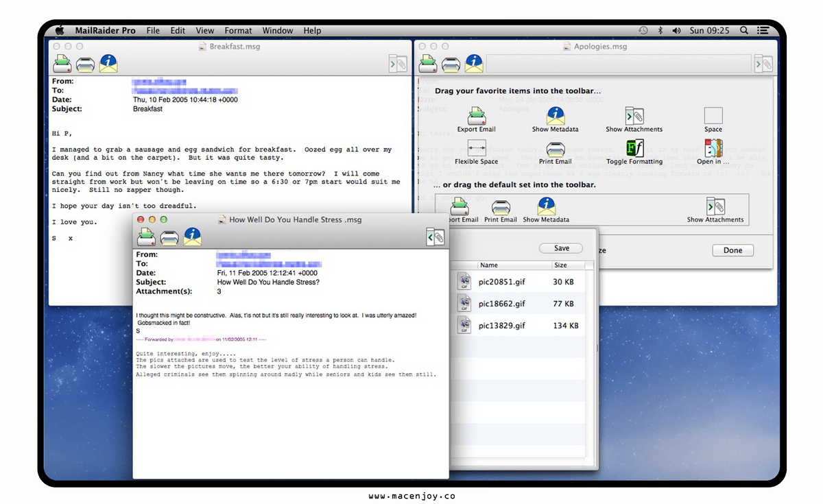
Task: Click Print Email icon in Apologies.msg toolbar
Action: [451, 64]
